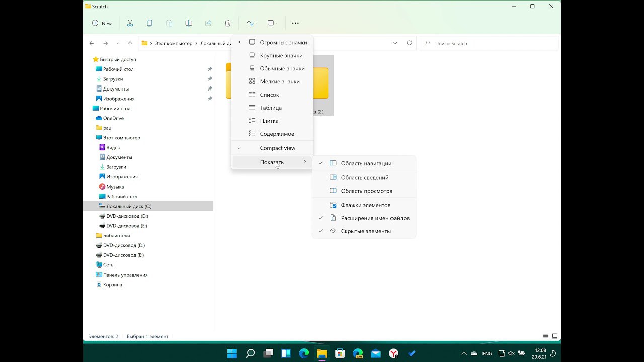Open Корзина in navigation pane

coord(109,285)
